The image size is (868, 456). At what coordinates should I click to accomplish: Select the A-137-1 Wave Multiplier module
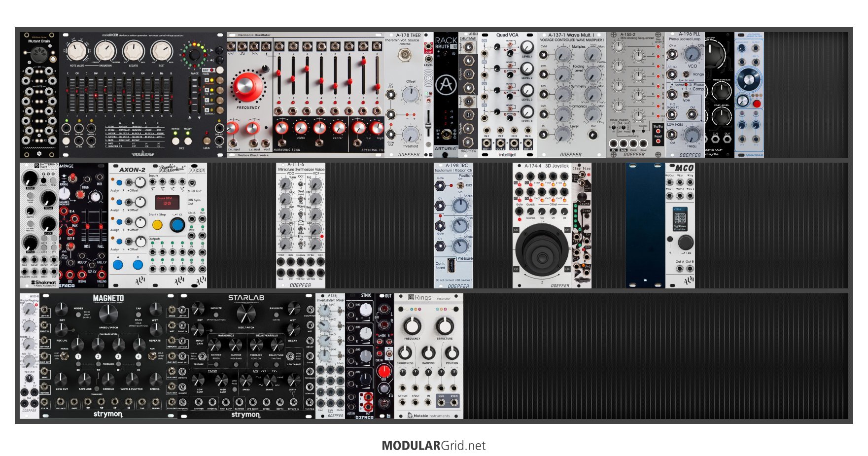572,95
